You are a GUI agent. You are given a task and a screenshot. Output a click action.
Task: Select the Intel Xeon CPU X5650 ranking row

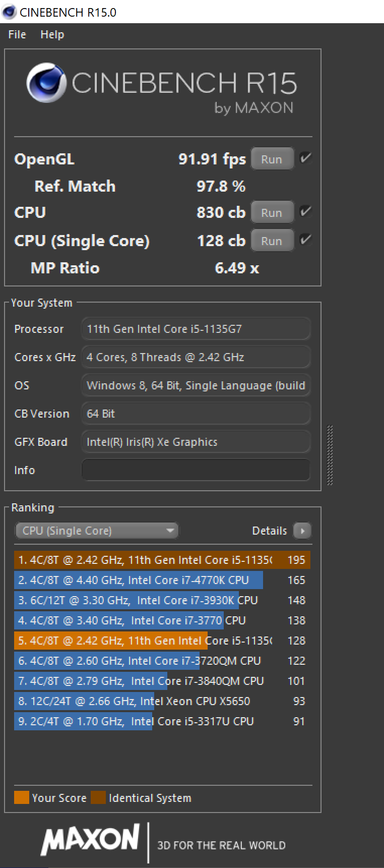[162, 701]
